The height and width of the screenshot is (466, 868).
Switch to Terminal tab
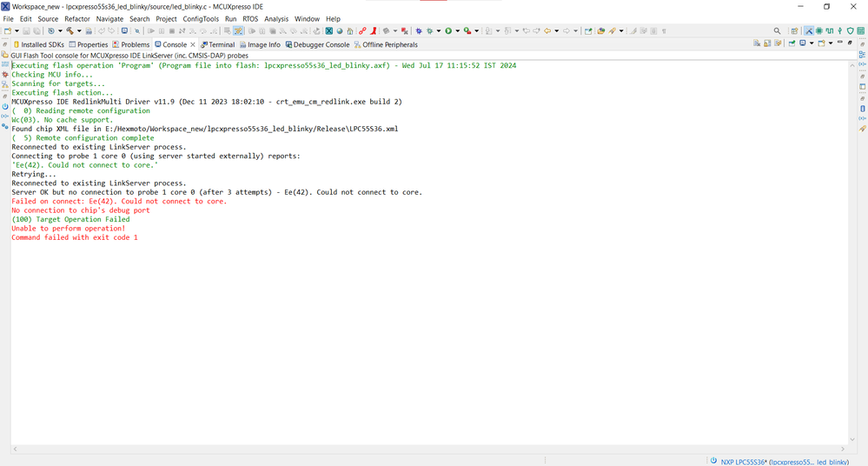(218, 44)
